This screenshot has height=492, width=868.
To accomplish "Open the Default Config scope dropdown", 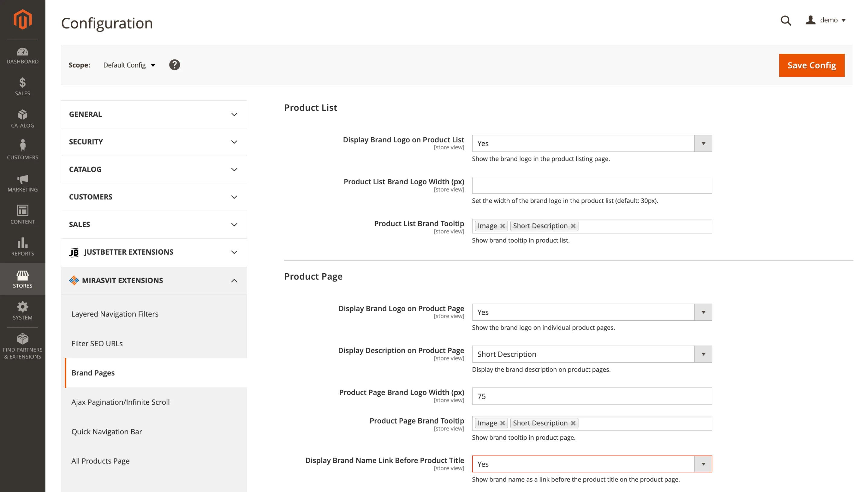I will (x=129, y=65).
